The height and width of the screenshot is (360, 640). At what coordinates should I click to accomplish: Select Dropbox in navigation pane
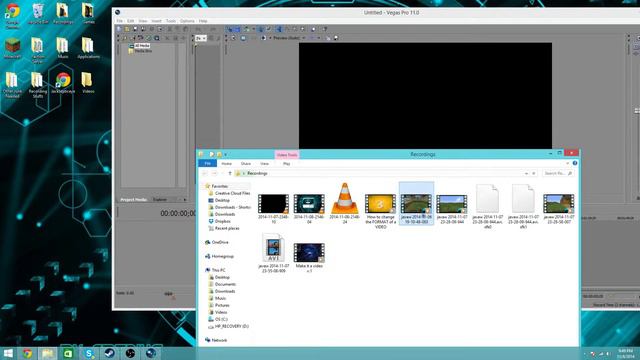(x=220, y=221)
